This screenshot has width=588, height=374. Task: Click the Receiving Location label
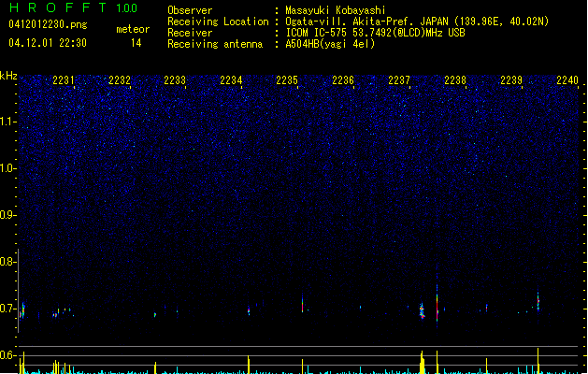coord(218,22)
